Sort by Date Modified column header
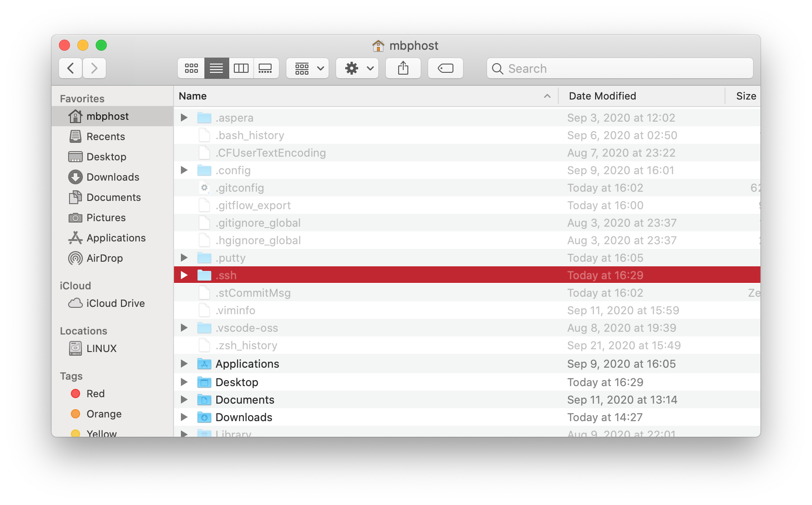 pos(602,96)
